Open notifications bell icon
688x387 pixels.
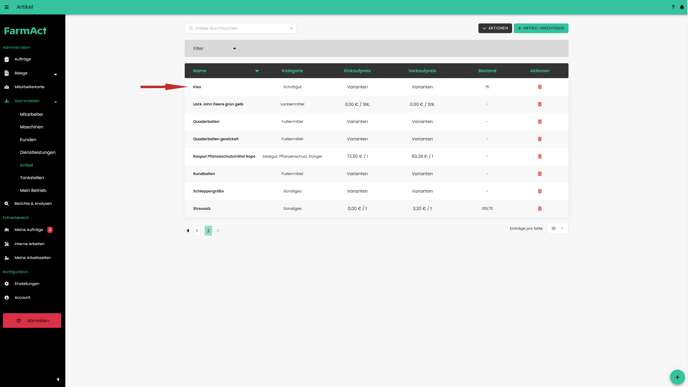682,7
